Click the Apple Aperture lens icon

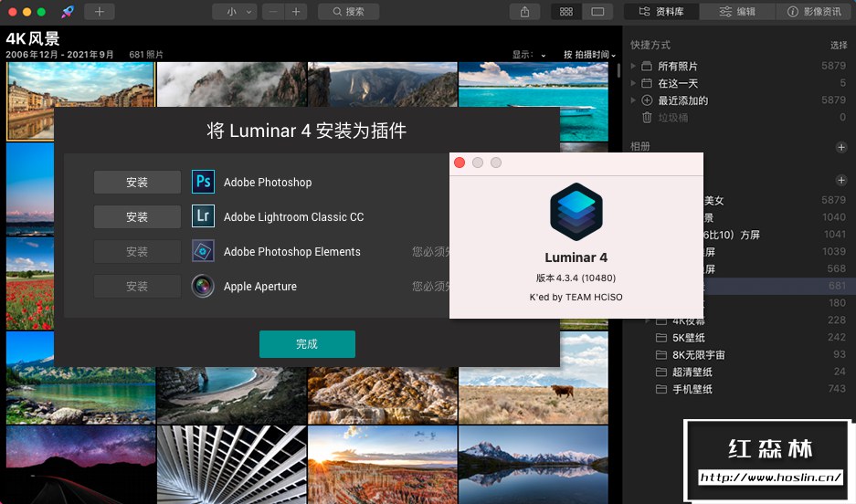203,286
